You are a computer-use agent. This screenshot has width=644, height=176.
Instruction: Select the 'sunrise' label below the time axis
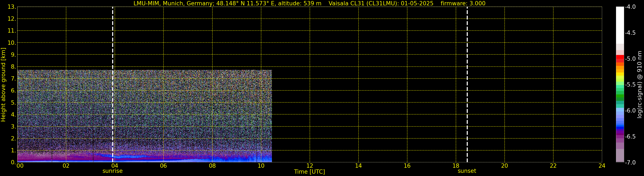pyautogui.click(x=113, y=171)
